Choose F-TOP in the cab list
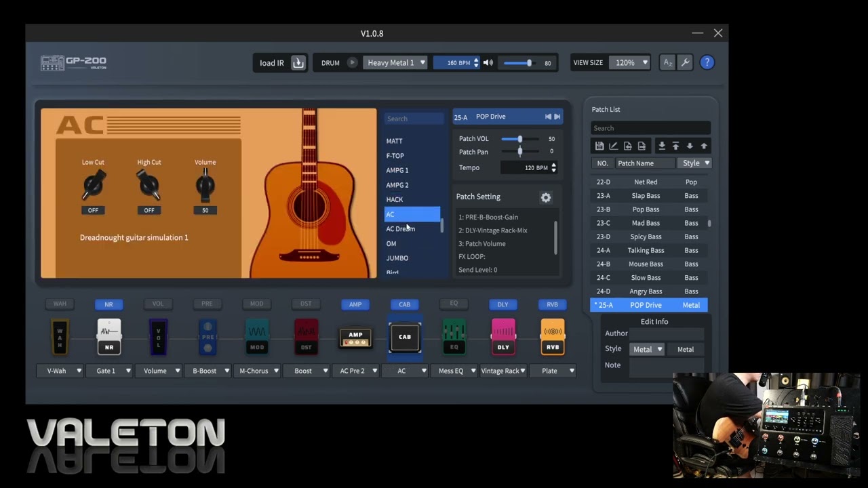868x488 pixels. tap(412, 156)
